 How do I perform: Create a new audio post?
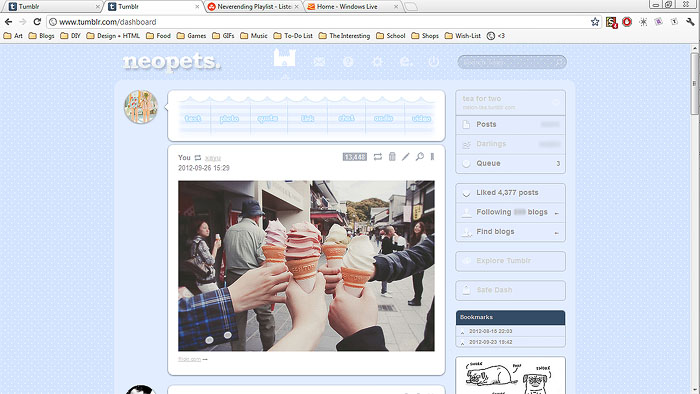(x=383, y=118)
